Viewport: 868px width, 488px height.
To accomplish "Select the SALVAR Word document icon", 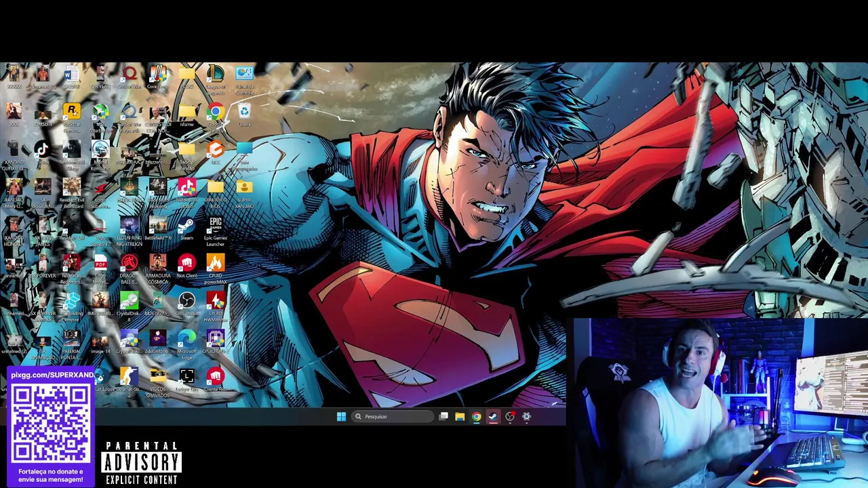I will (x=72, y=77).
